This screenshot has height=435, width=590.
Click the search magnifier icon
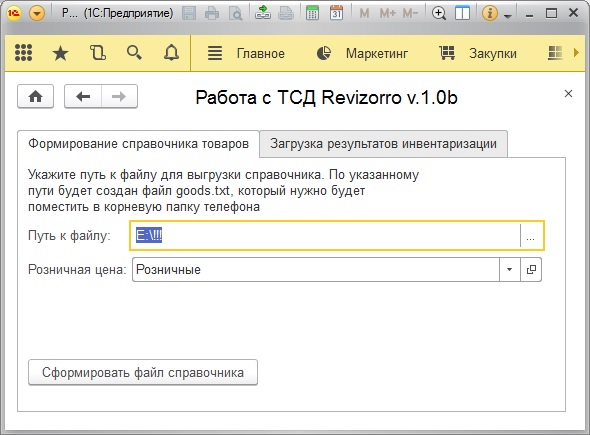pos(134,53)
